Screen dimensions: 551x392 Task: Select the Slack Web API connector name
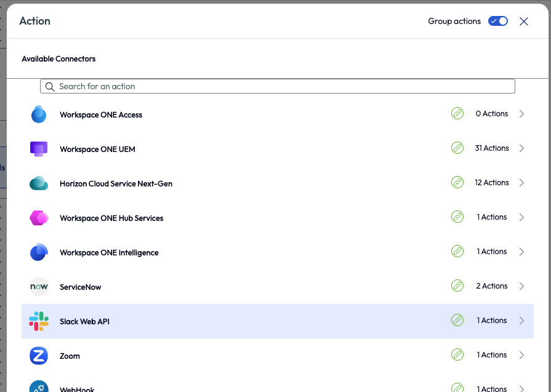(84, 321)
